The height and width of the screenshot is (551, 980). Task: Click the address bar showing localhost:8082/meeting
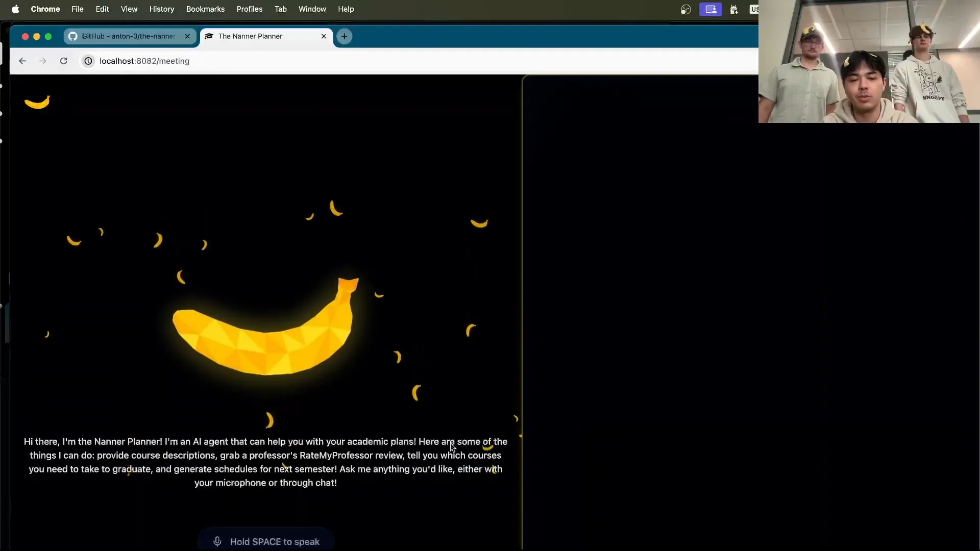(x=144, y=61)
